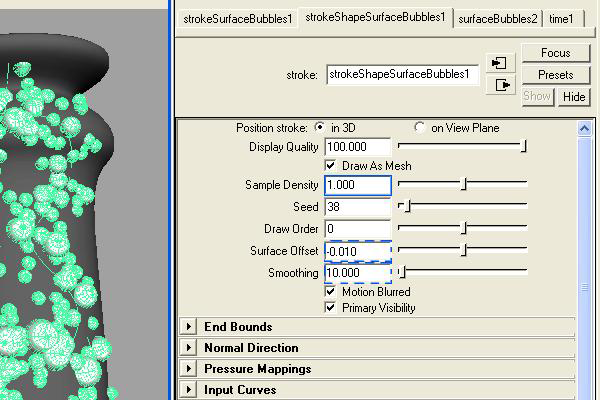
Task: Toggle the Motion Blurred checkbox
Action: click(x=330, y=292)
